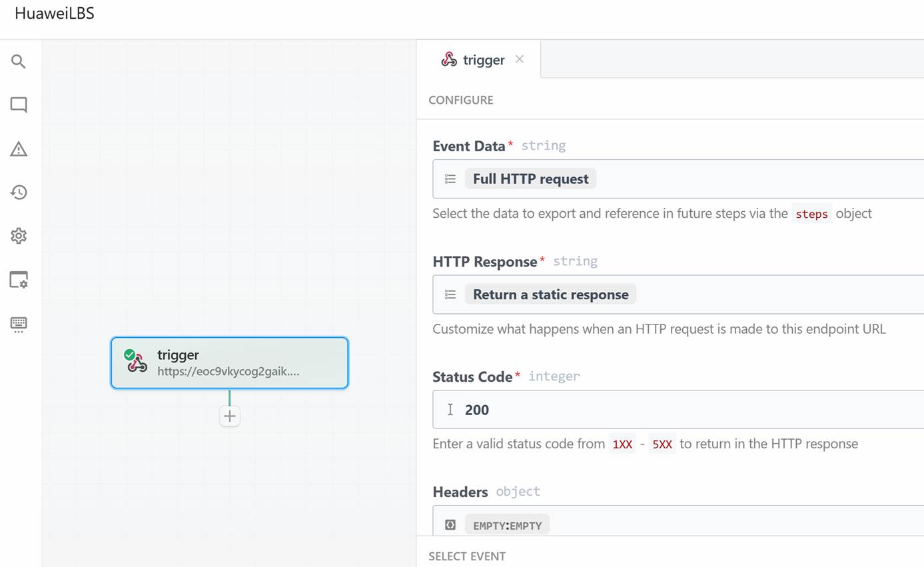Expand the SELECT EVENT section

(x=467, y=556)
